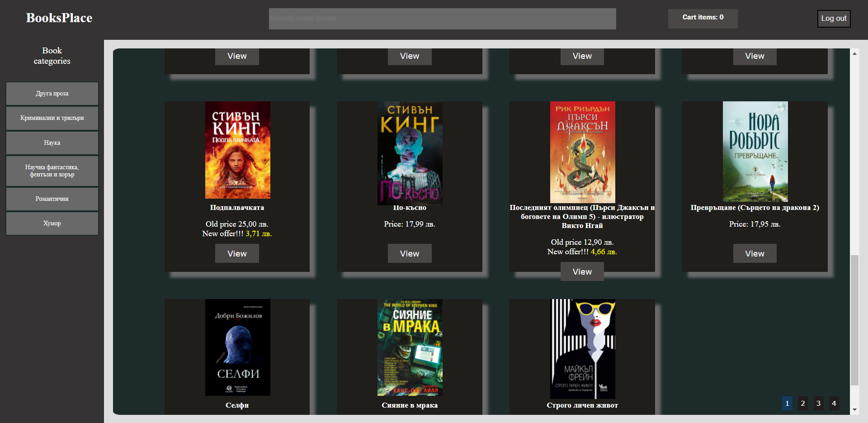Select the Романтични category
The width and height of the screenshot is (868, 423).
point(52,199)
